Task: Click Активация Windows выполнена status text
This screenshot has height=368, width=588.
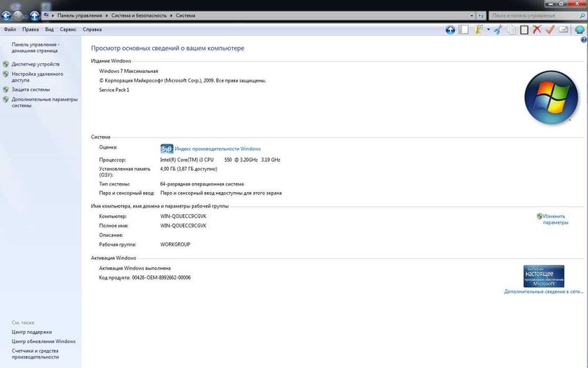Action: point(135,268)
